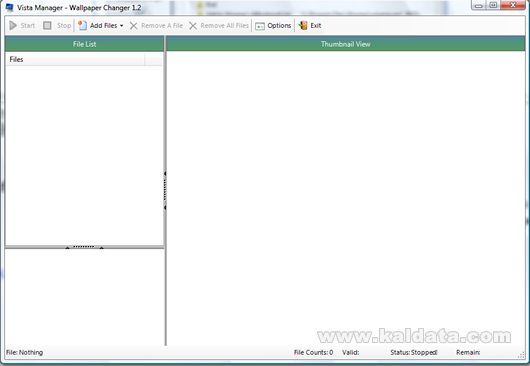Click the Remove A File X icon

click(x=134, y=26)
